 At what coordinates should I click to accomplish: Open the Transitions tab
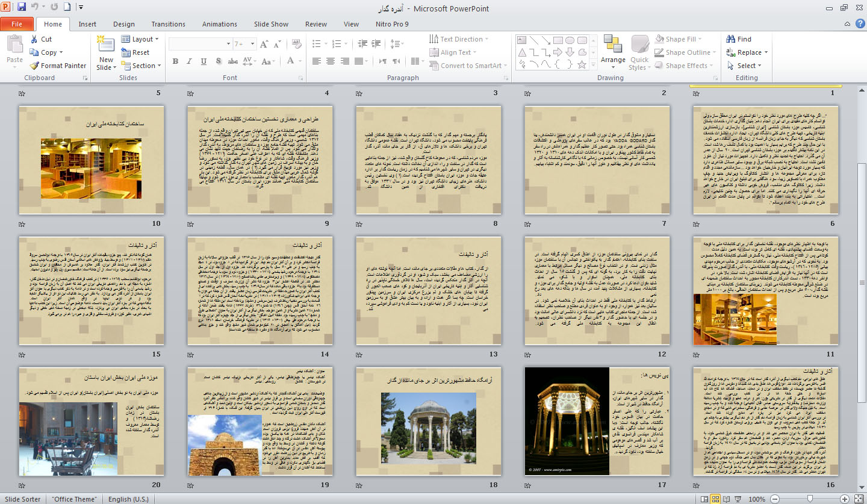[x=168, y=24]
